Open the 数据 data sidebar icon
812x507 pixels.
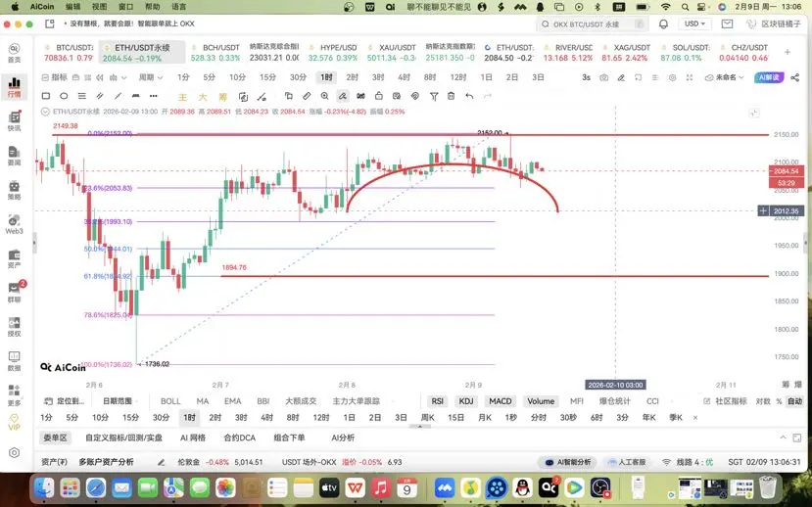tap(15, 361)
